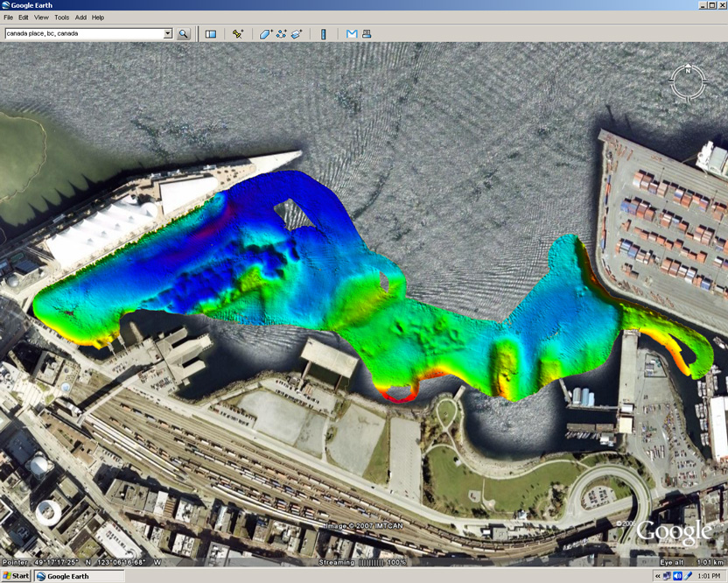Screen dimensions: 728x583
Task: Click the Print icon in toolbar
Action: click(367, 34)
